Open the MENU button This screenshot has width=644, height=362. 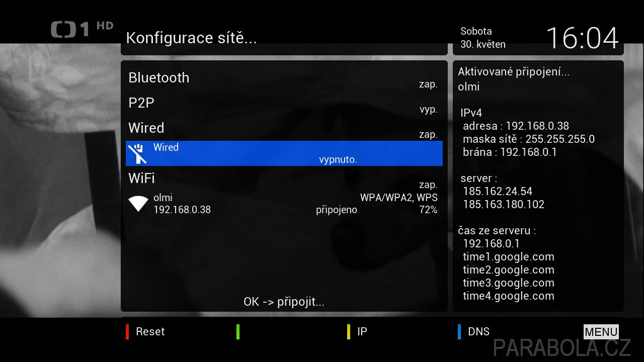601,332
